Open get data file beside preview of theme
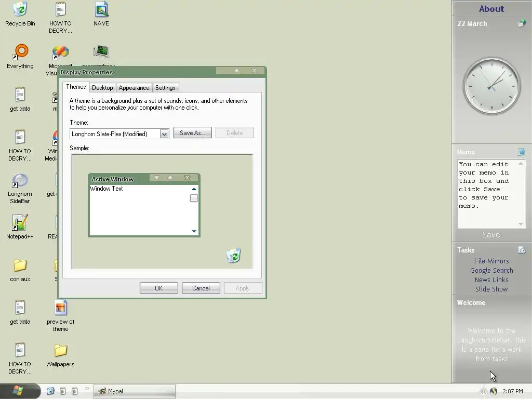The height and width of the screenshot is (399, 532). 20,312
